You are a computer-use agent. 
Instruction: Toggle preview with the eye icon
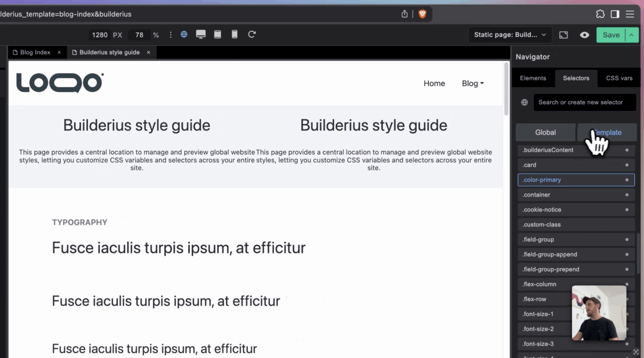584,35
